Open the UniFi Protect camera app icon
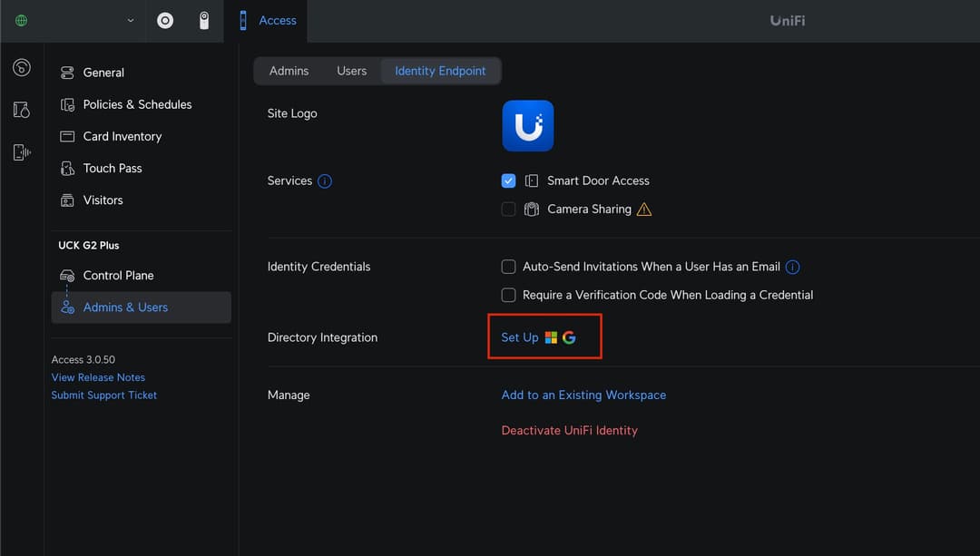The image size is (980, 556). 204,21
